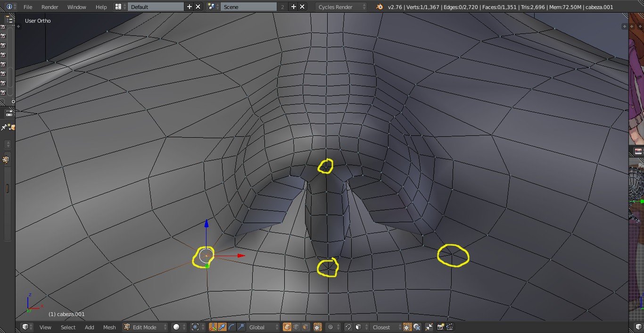This screenshot has width=644, height=333.
Task: Select the rotate manipulator icon
Action: [x=231, y=327]
